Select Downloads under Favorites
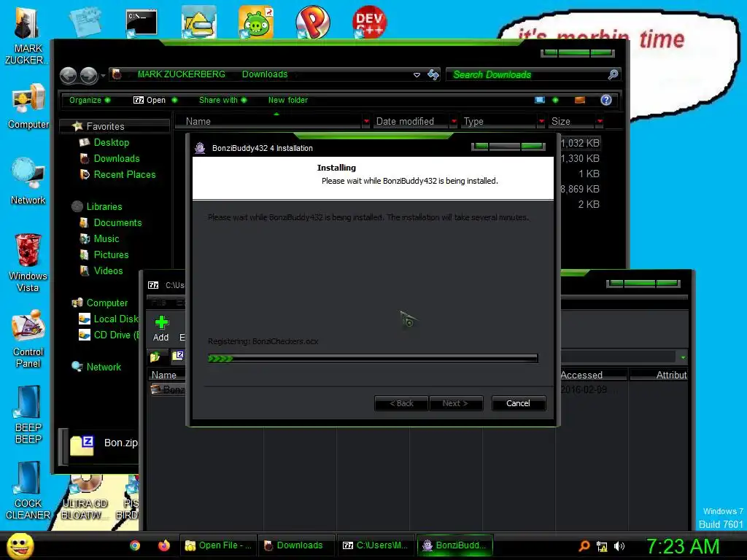Screen dimensions: 747x560 [116, 158]
